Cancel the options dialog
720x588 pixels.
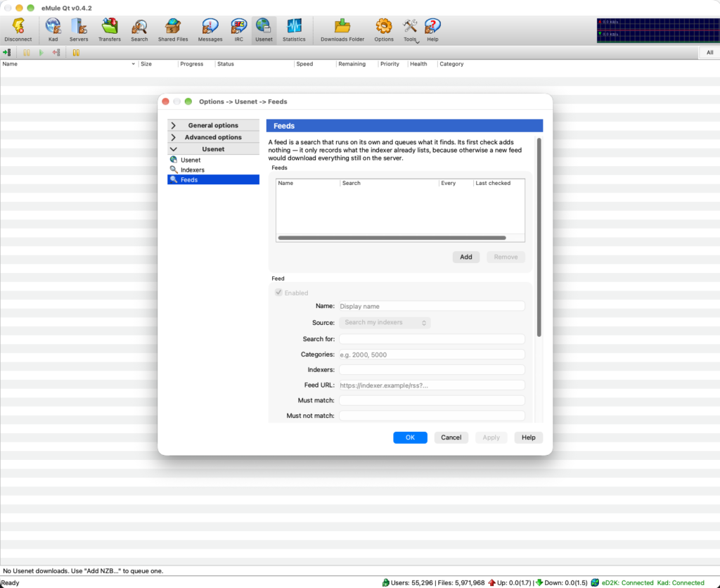pos(451,437)
